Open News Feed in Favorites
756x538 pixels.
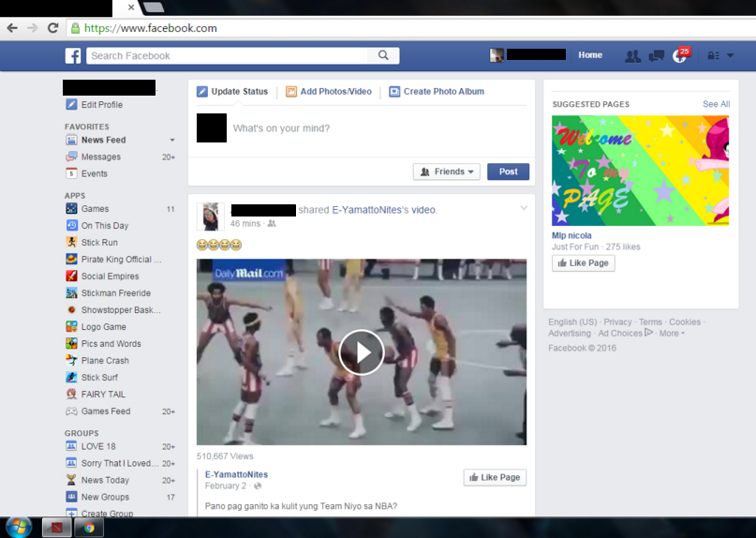(103, 141)
